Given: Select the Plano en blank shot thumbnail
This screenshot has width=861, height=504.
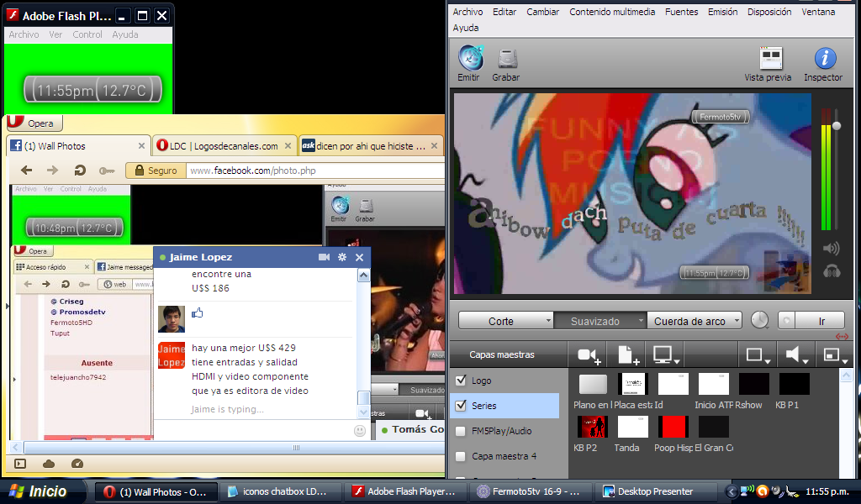Looking at the screenshot, I should 593,384.
